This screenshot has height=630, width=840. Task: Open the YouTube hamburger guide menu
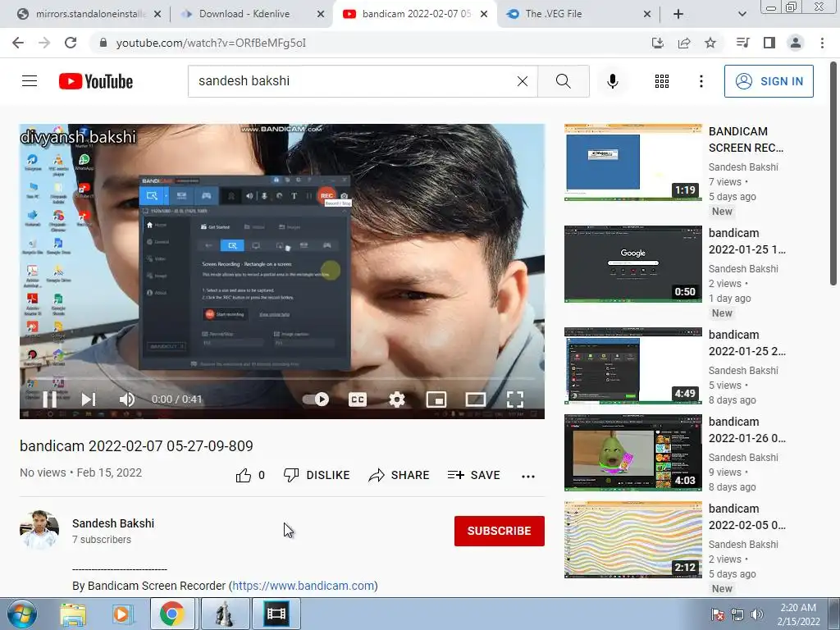click(x=30, y=81)
